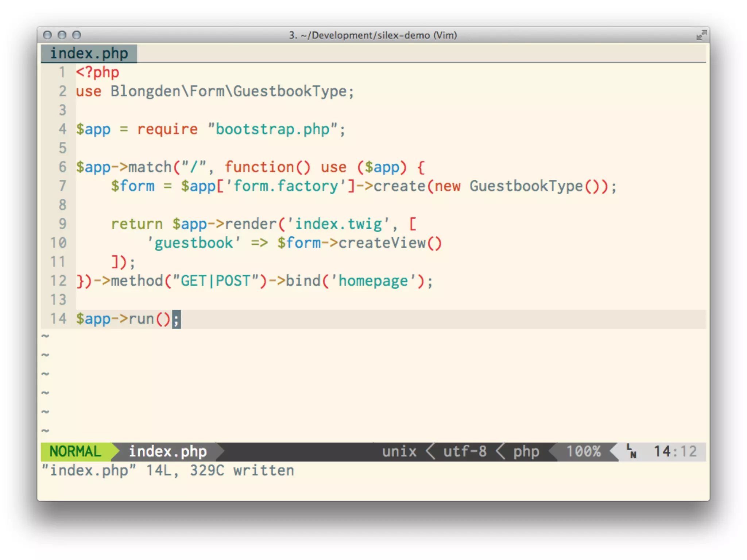The width and height of the screenshot is (747, 560).
Task: Click the 100% scroll percentage indicator
Action: 583,451
